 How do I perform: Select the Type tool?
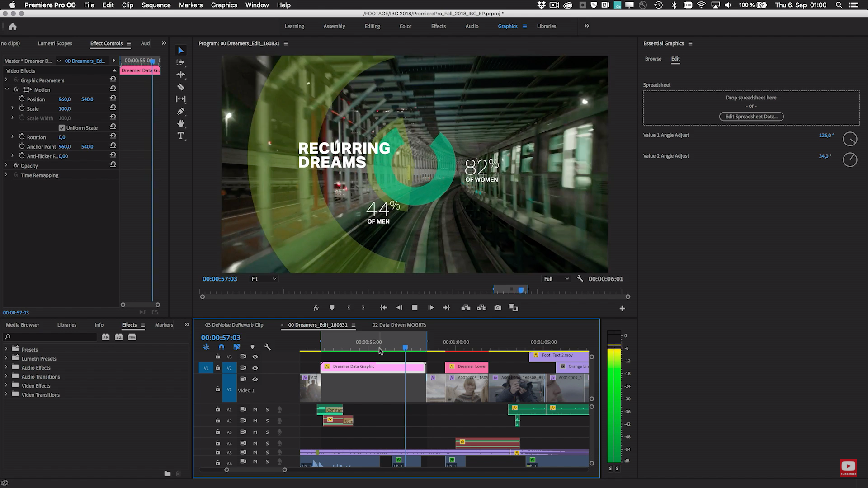181,136
